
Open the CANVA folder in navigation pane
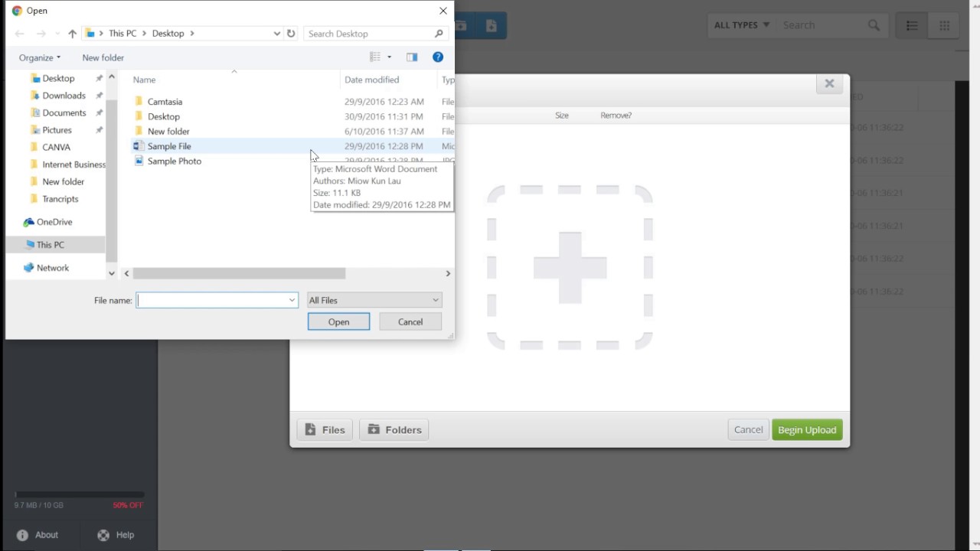tap(56, 148)
